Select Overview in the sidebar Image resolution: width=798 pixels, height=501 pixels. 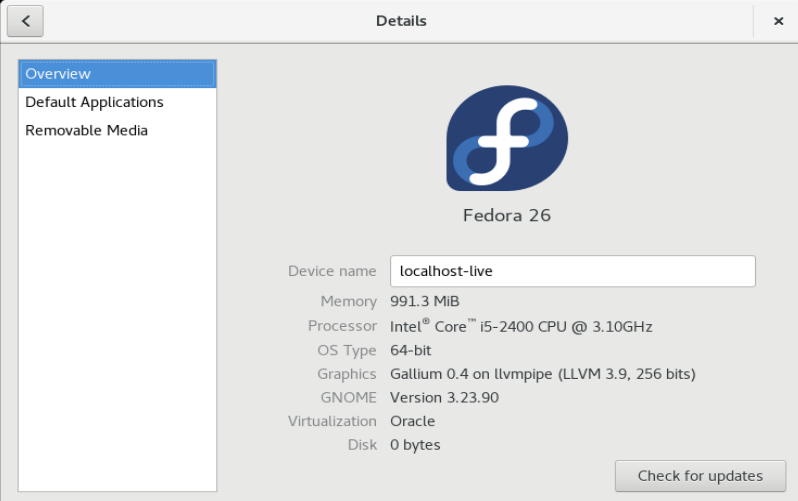(117, 74)
